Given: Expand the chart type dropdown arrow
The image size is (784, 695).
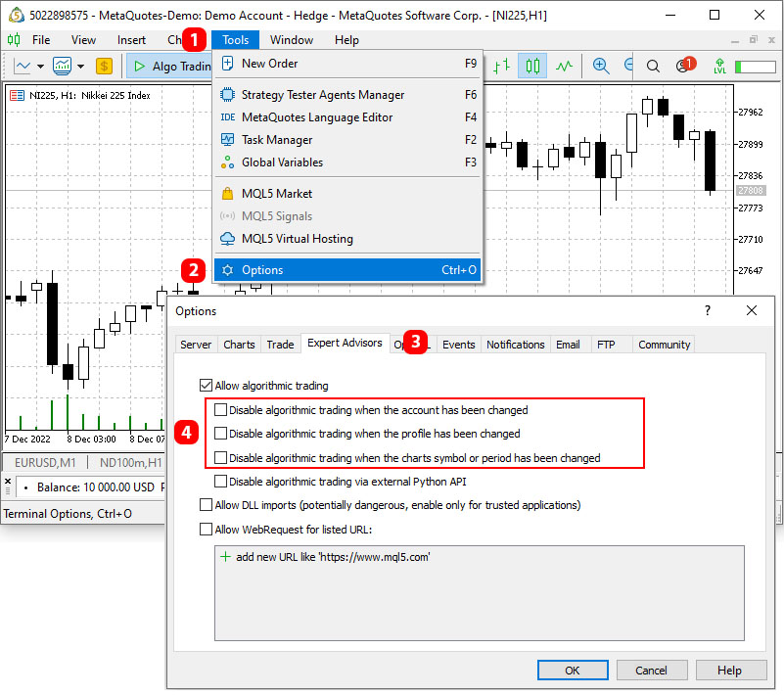Looking at the screenshot, I should click(40, 66).
